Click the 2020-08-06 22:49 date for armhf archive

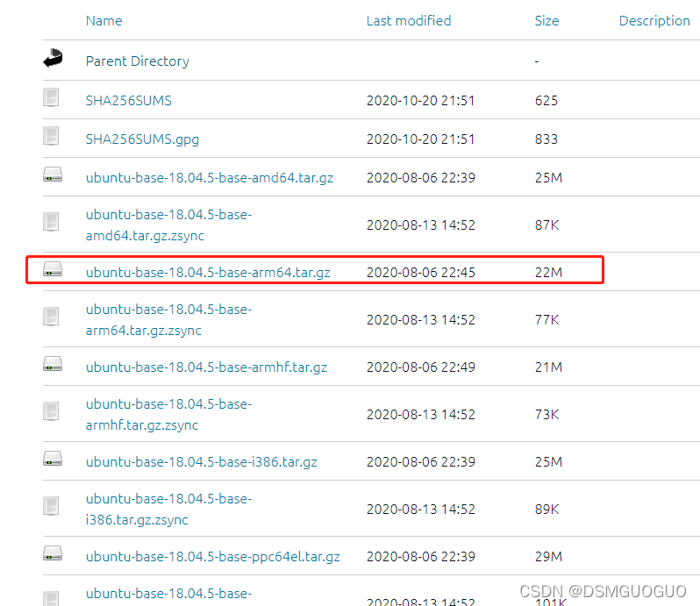[421, 367]
